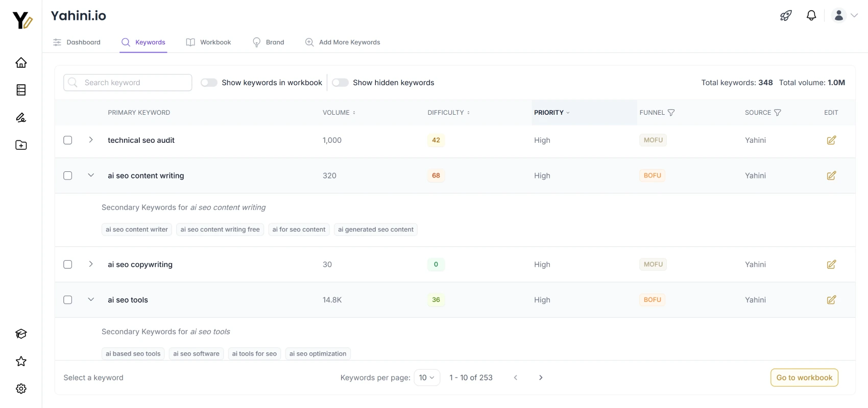Image resolution: width=868 pixels, height=408 pixels.
Task: Open Keywords per page dropdown
Action: [427, 378]
